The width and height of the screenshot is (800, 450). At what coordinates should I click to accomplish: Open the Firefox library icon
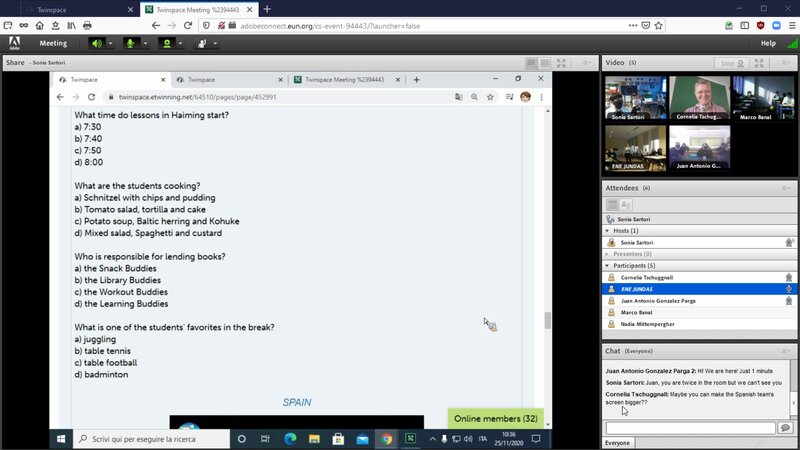click(x=71, y=26)
